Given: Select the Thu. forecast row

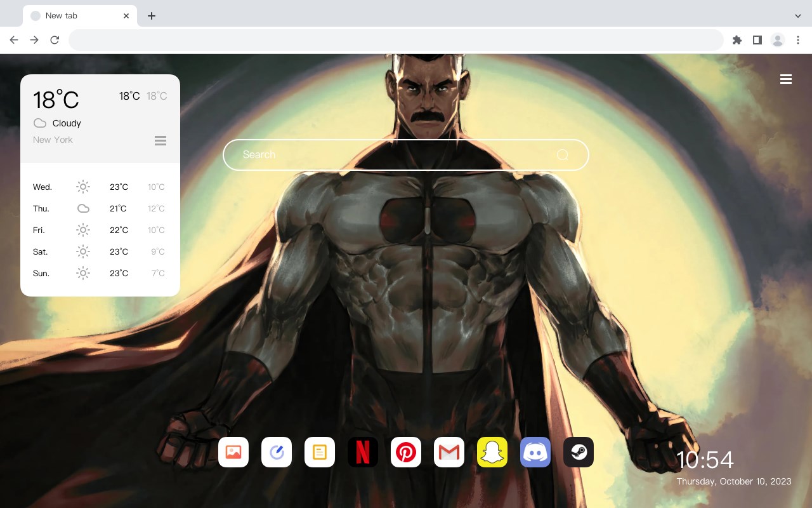Looking at the screenshot, I should [x=100, y=208].
